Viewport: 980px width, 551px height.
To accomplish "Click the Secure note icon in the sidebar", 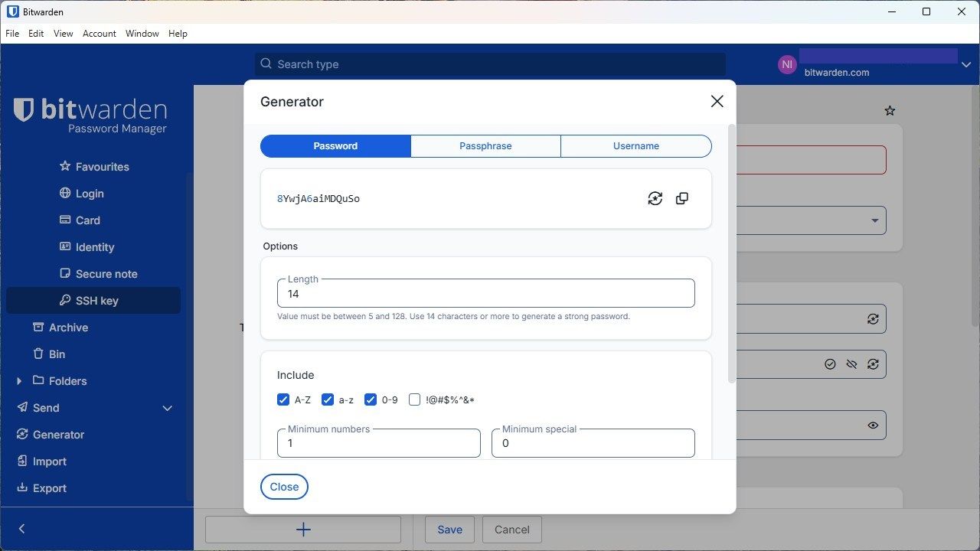I will point(65,273).
